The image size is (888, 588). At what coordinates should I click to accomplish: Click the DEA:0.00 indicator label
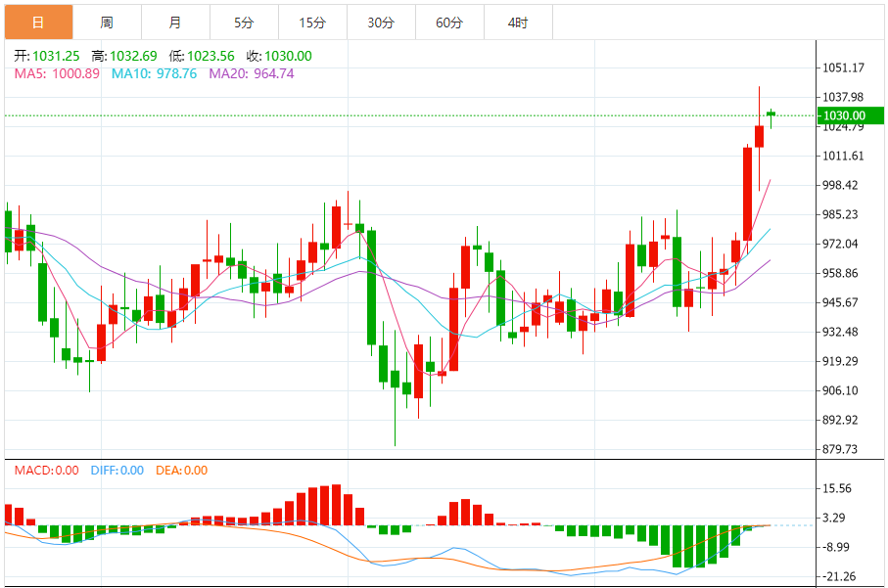pos(182,471)
